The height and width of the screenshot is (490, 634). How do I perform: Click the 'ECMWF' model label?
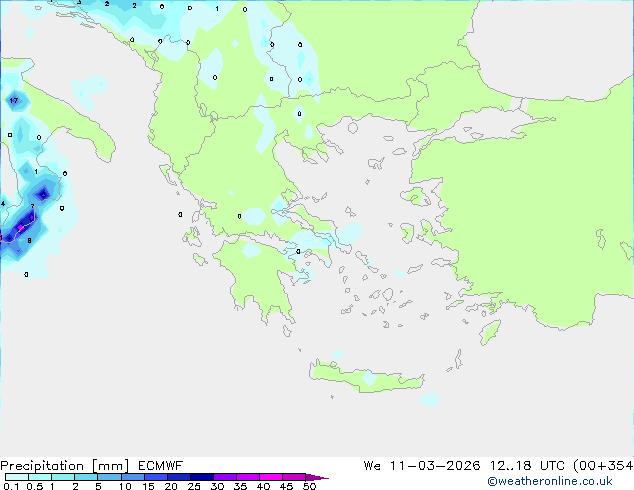(161, 466)
